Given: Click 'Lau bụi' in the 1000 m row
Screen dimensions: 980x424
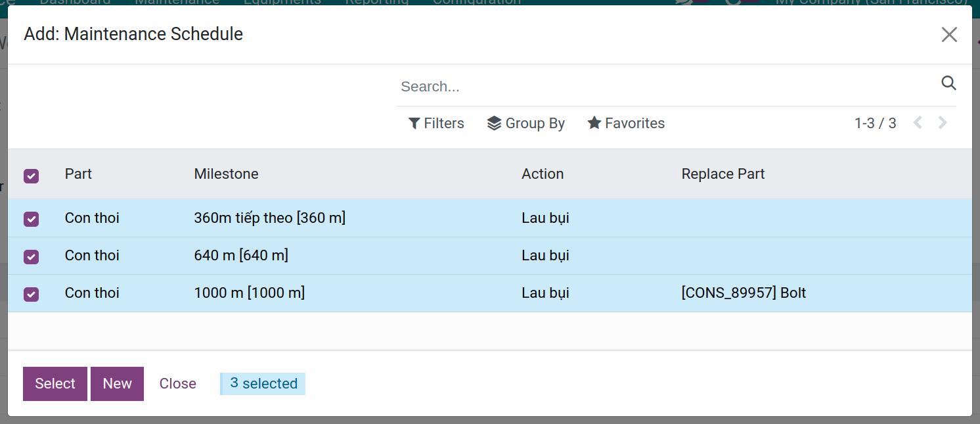Looking at the screenshot, I should coord(545,293).
